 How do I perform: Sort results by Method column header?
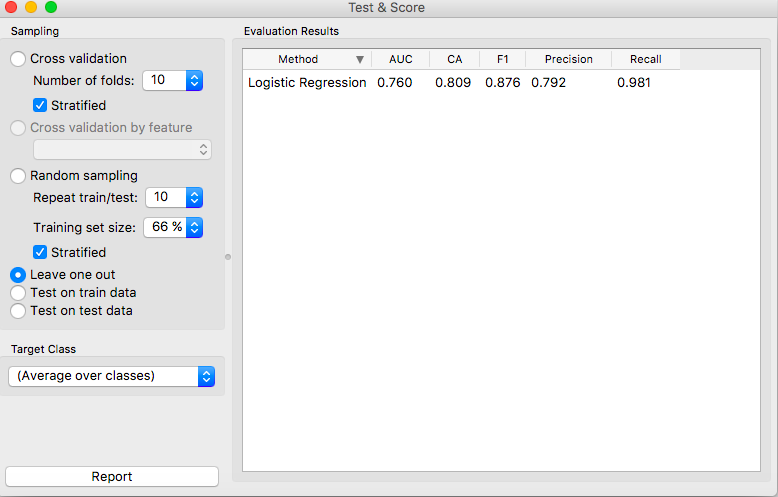click(298, 59)
